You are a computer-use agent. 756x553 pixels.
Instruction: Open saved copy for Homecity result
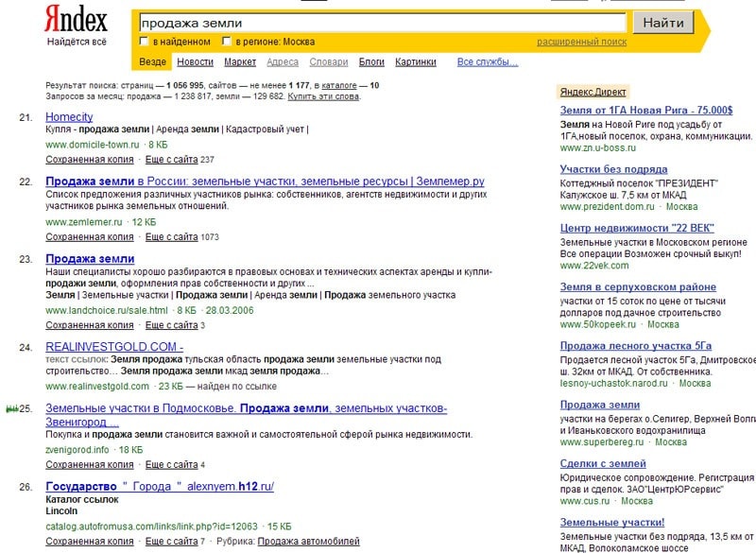click(x=89, y=160)
